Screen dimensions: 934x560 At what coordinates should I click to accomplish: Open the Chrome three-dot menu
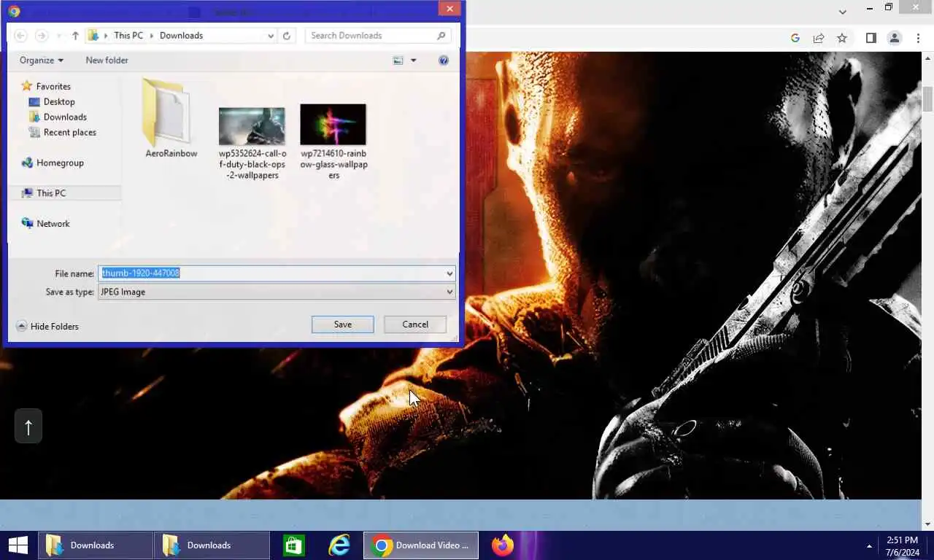coord(918,38)
